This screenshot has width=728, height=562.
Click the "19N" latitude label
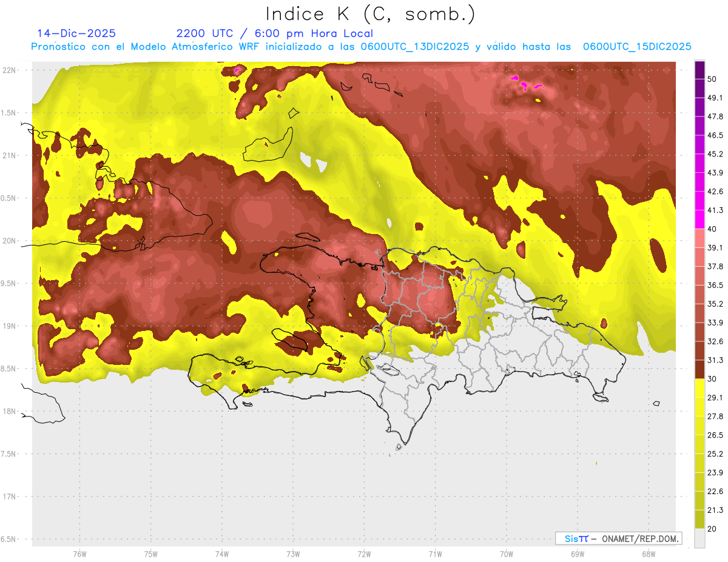click(x=10, y=326)
